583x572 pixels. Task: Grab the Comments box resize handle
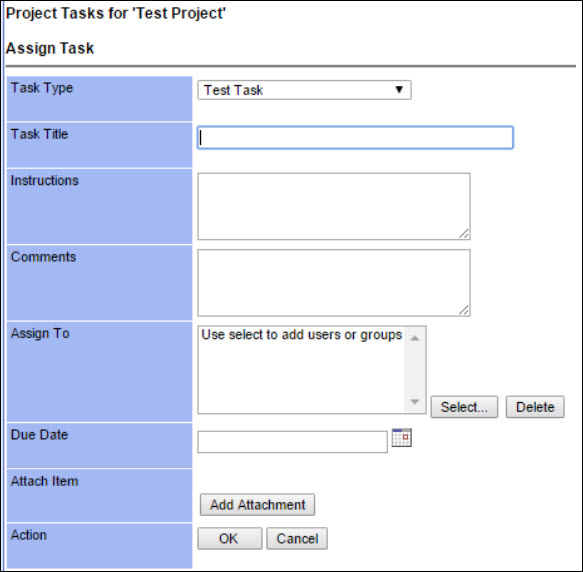click(464, 310)
